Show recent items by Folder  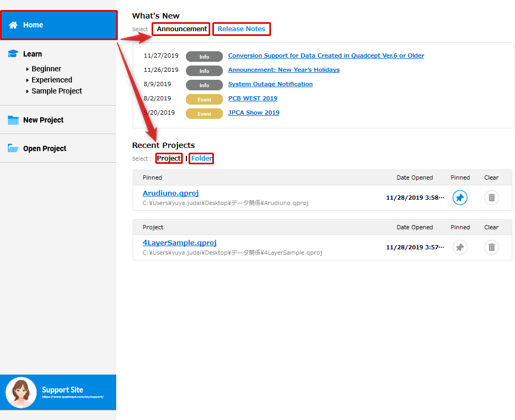coord(202,158)
